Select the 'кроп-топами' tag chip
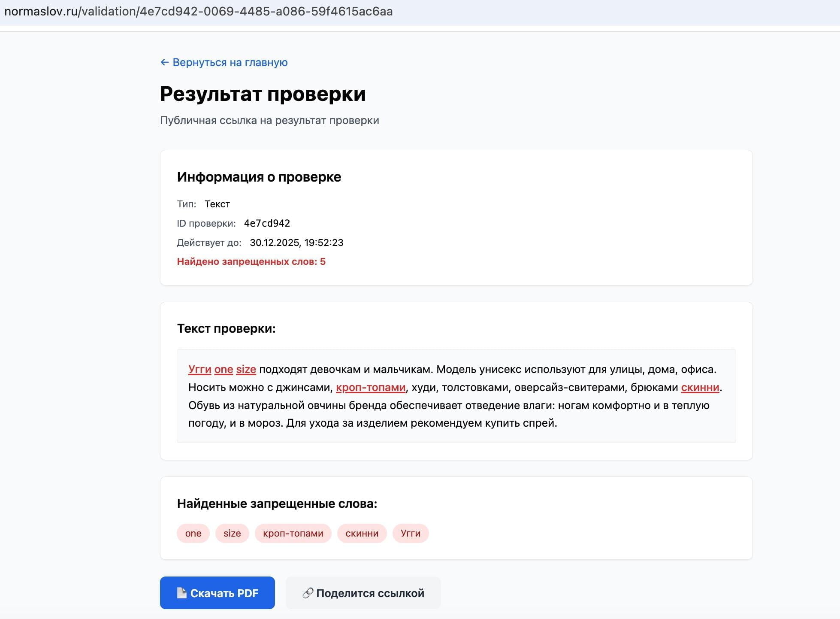The height and width of the screenshot is (619, 840). [293, 533]
